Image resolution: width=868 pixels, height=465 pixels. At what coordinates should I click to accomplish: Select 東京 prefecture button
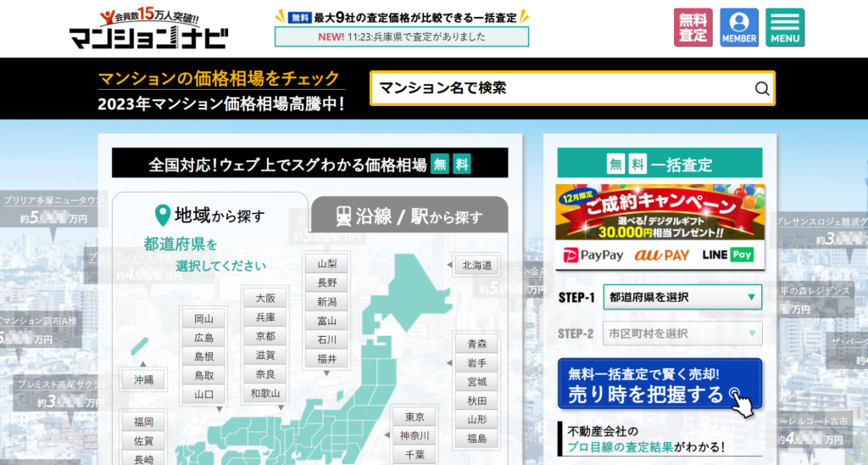click(x=415, y=417)
